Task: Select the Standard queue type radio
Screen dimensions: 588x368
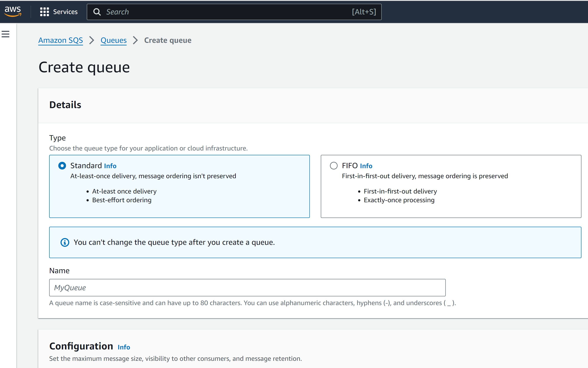Action: click(x=62, y=166)
